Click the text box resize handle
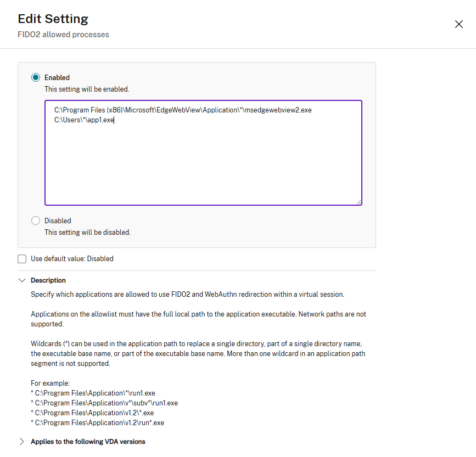 (359, 202)
